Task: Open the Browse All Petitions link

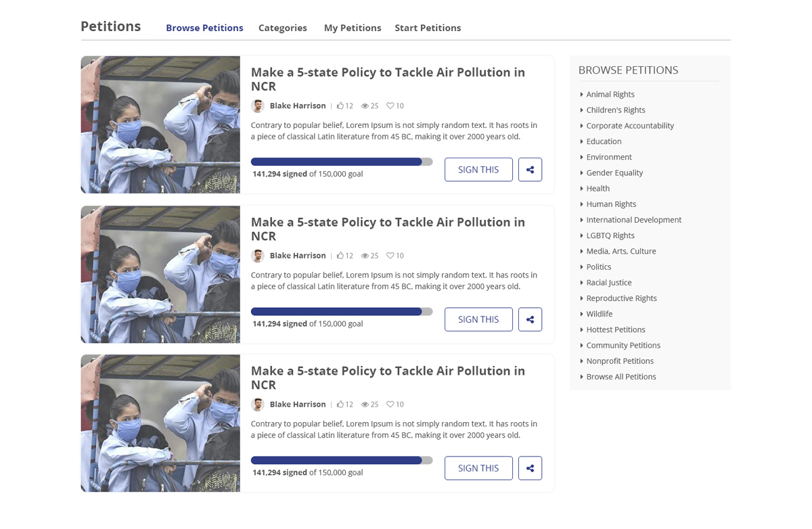Action: pos(621,377)
